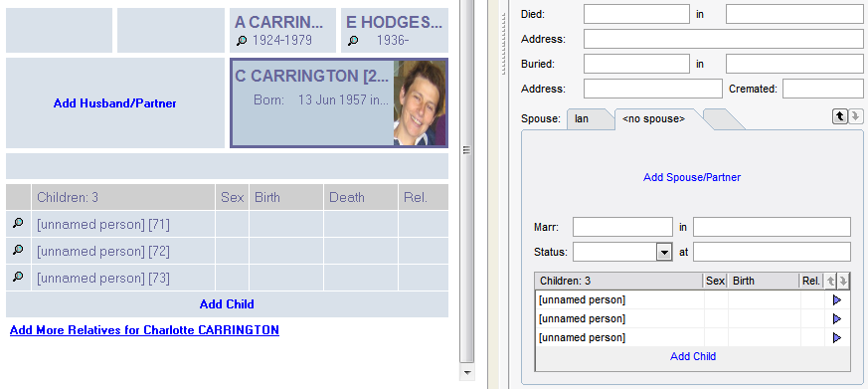This screenshot has width=868, height=389.
Task: Click move-up arrow in Children table header
Action: [x=830, y=282]
